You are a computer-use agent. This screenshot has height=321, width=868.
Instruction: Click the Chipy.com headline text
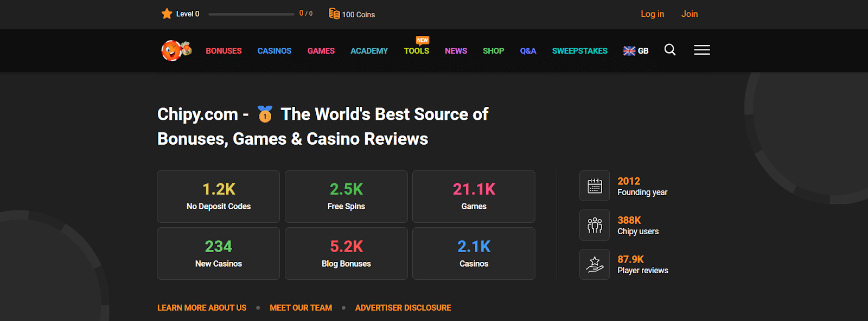click(x=323, y=126)
